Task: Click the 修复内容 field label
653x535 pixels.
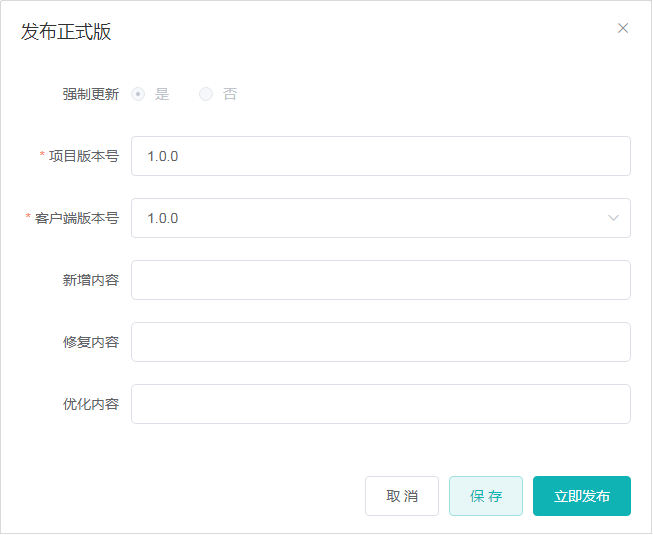Action: point(90,342)
